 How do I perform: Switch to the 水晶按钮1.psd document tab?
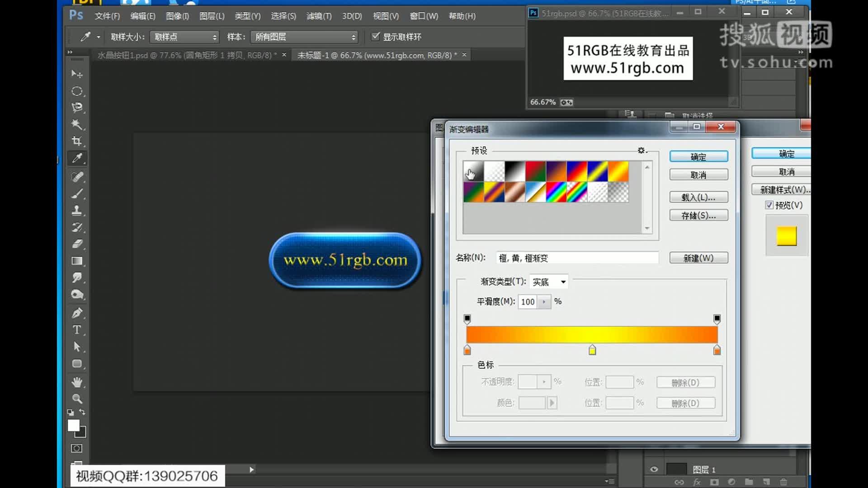click(185, 54)
